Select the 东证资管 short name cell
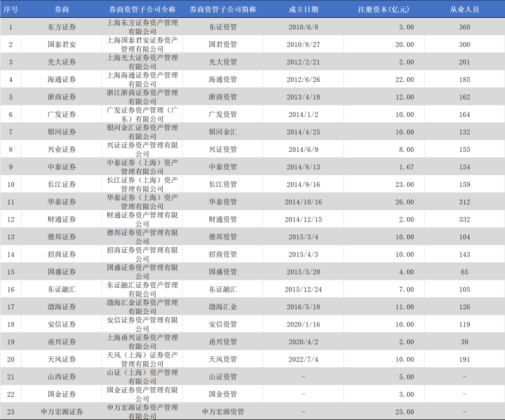Screen dimensions: 505x420 (223, 27)
